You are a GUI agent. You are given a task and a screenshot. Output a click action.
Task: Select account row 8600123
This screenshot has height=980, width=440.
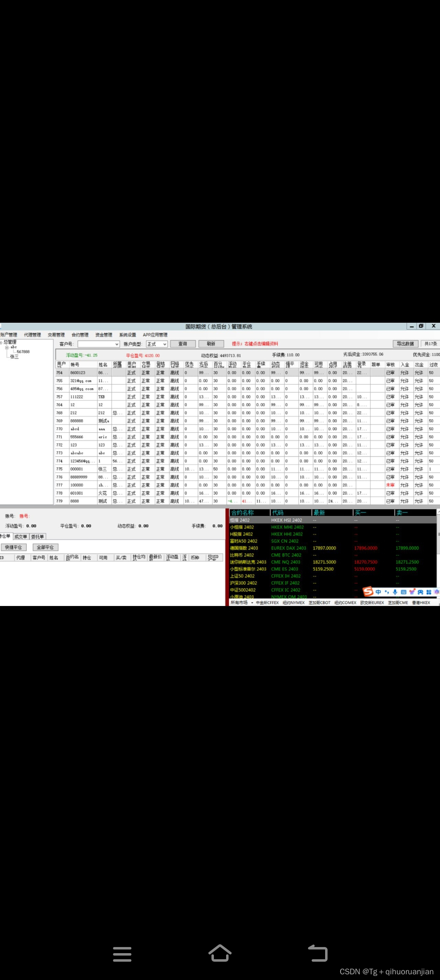[x=247, y=373]
